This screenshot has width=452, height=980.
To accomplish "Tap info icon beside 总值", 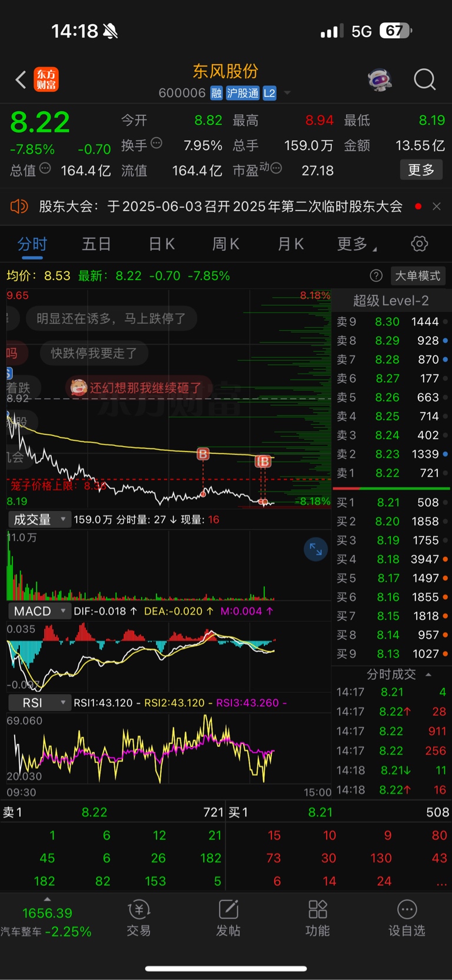I will [45, 168].
